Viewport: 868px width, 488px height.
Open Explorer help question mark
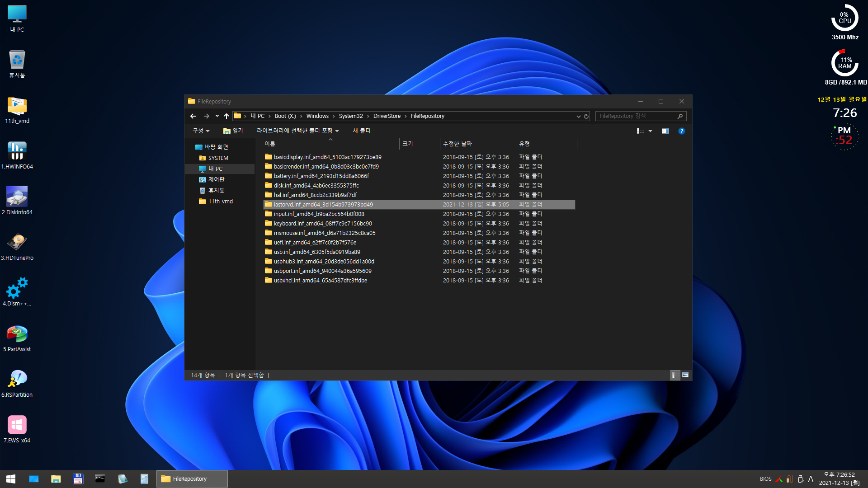click(682, 131)
